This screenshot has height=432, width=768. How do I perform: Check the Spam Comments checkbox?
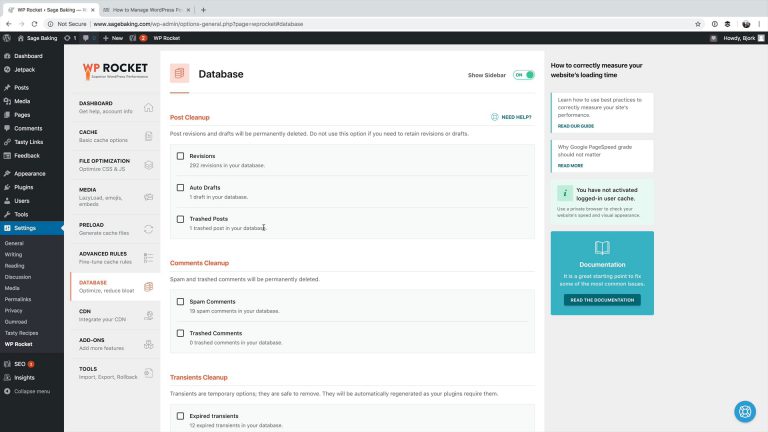180,302
